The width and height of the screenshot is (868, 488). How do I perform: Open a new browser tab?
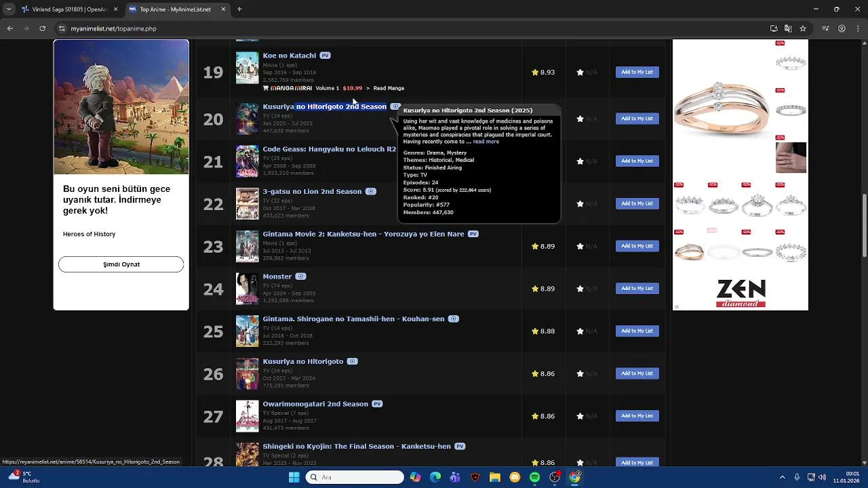pos(239,9)
